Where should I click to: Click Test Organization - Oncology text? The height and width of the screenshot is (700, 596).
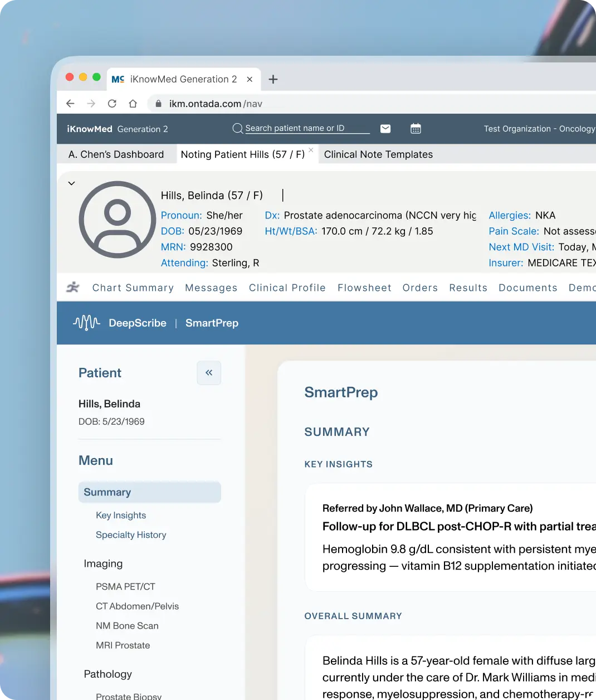[539, 129]
